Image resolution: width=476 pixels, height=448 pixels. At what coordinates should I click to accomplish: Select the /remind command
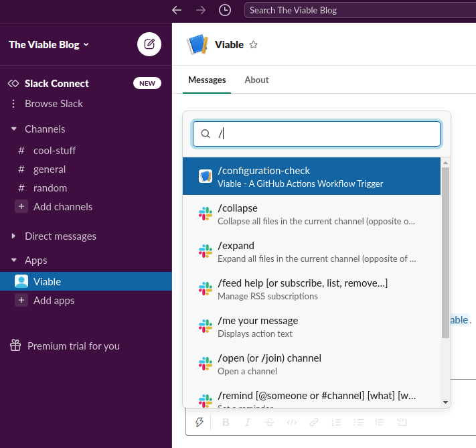[x=311, y=396]
